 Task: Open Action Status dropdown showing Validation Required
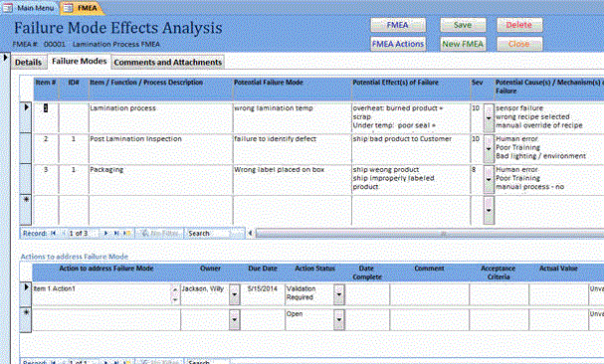point(339,294)
